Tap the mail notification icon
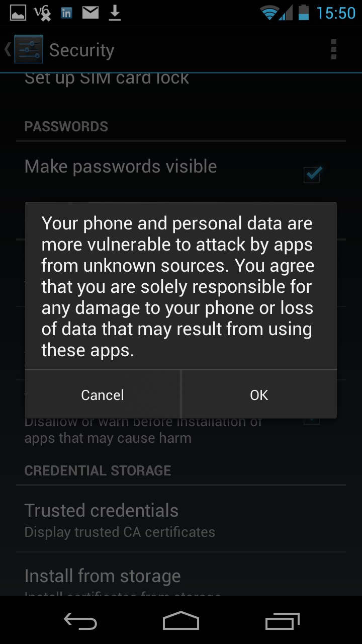362x644 pixels. point(90,13)
